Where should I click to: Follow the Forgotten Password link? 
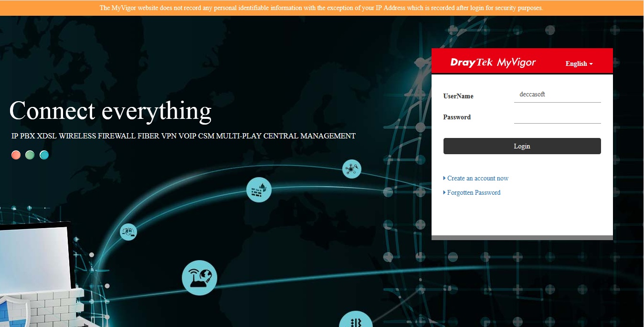(x=474, y=192)
